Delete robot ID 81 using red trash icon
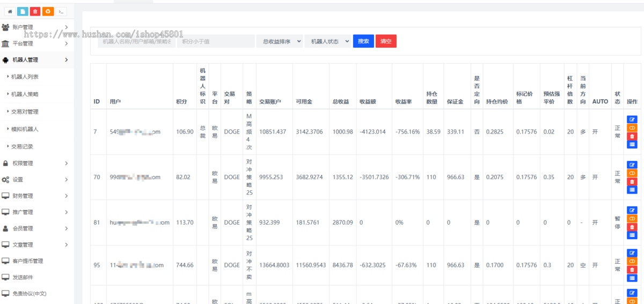Viewport: 644px width, 304px height. pos(632,227)
